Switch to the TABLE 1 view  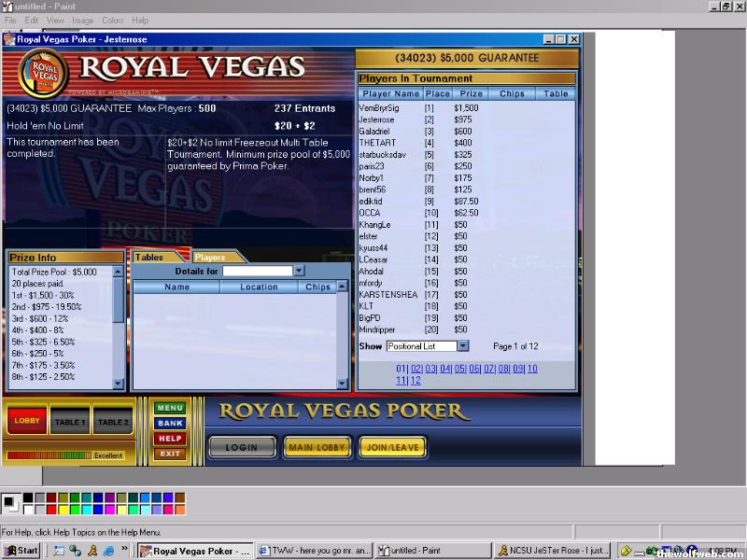[x=70, y=422]
